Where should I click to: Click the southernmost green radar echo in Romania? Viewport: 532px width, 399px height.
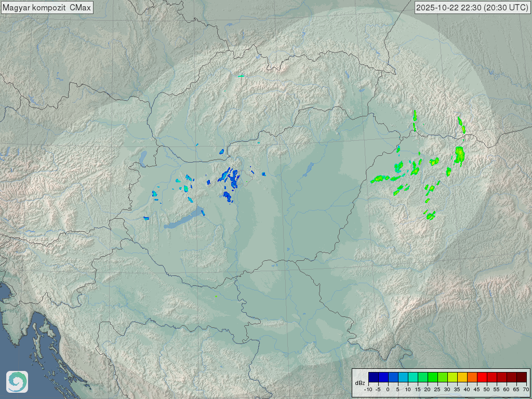(x=430, y=215)
